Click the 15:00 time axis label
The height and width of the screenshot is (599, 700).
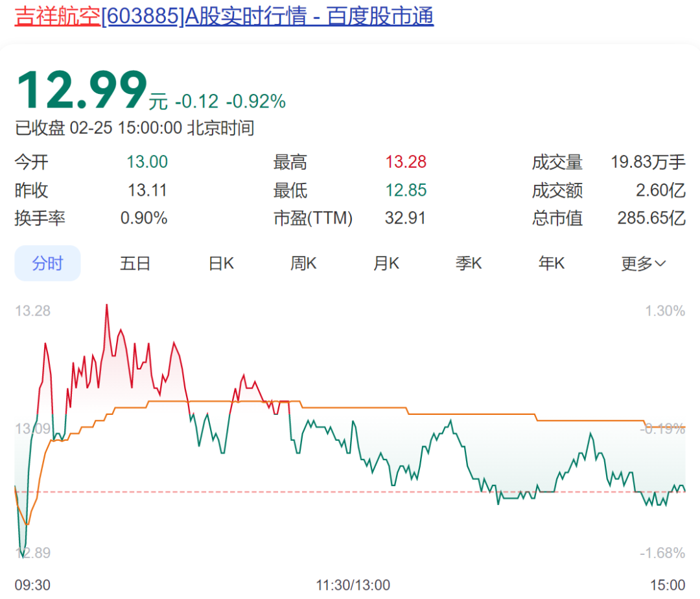point(668,585)
